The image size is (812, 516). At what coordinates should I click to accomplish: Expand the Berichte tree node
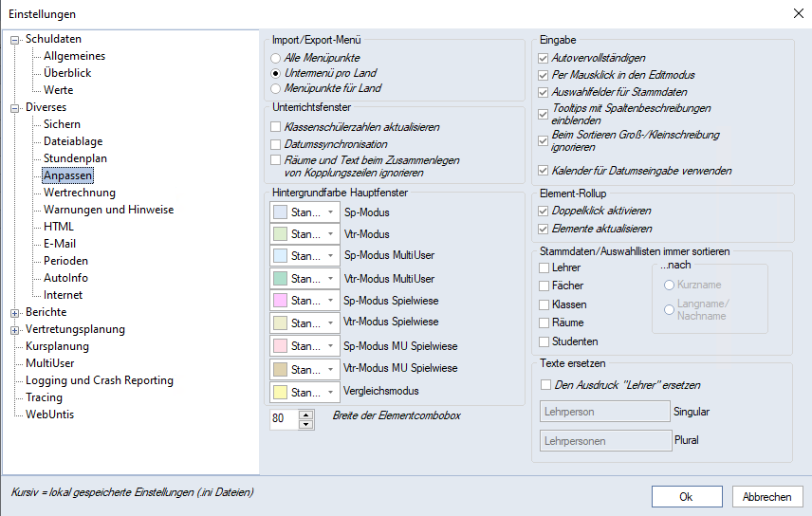point(15,313)
